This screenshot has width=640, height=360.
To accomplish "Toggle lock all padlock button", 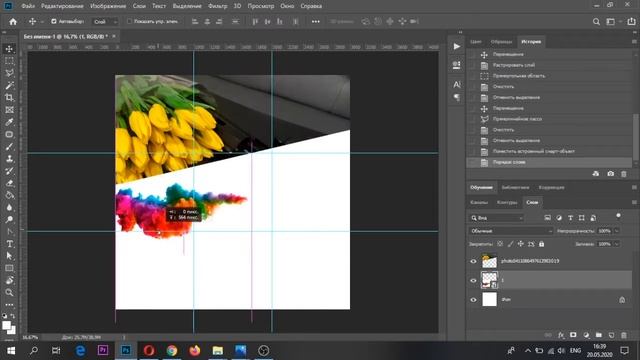I will click(542, 244).
